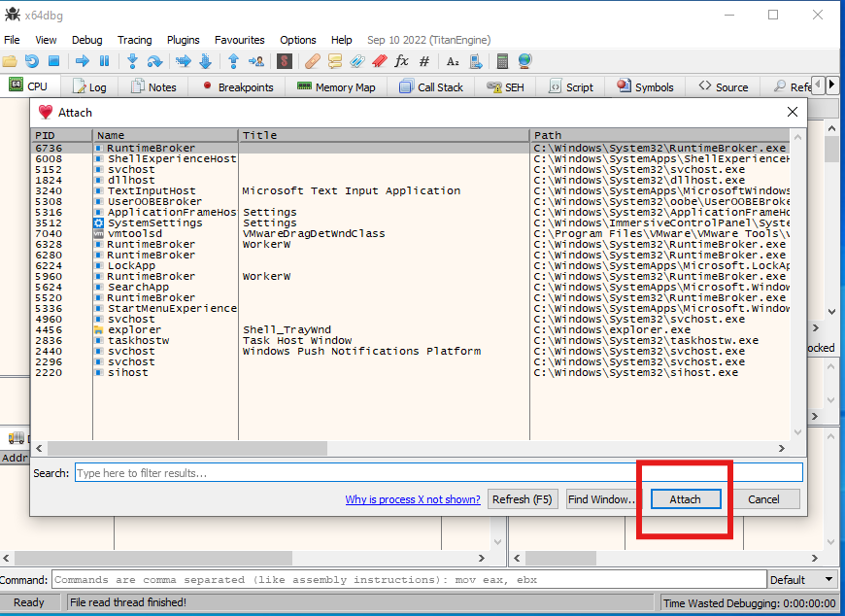Click the Run arrow toolbar icon
Image resolution: width=845 pixels, height=616 pixels.
pos(83,61)
